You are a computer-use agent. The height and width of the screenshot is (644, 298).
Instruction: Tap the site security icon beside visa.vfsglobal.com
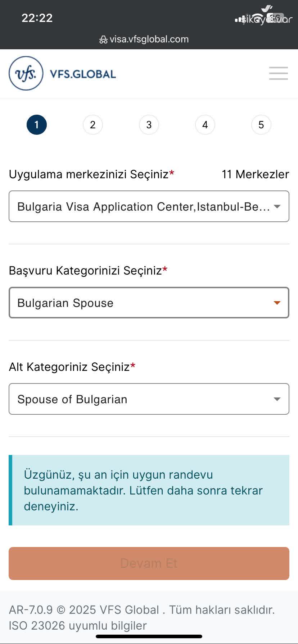coord(103,39)
